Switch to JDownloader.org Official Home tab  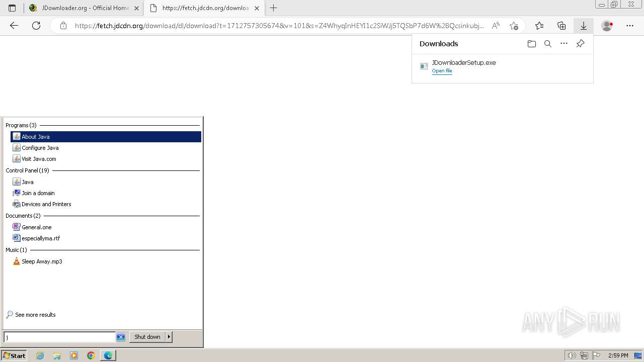[x=84, y=8]
